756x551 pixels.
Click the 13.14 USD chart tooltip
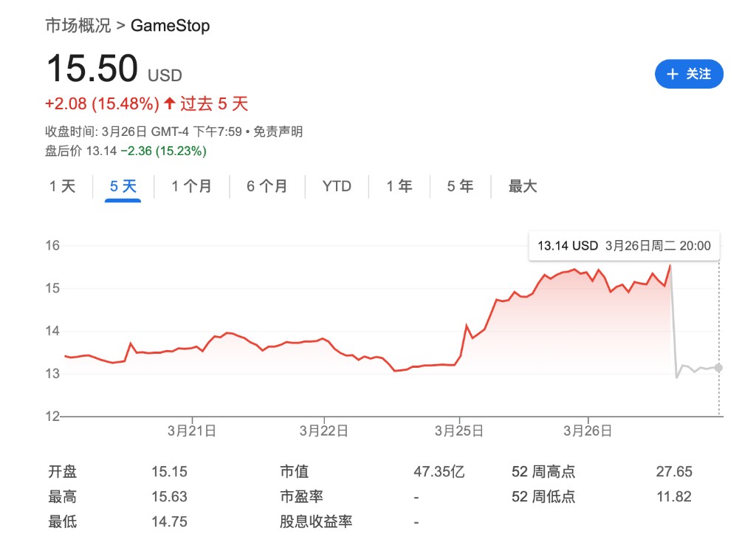[x=624, y=246]
